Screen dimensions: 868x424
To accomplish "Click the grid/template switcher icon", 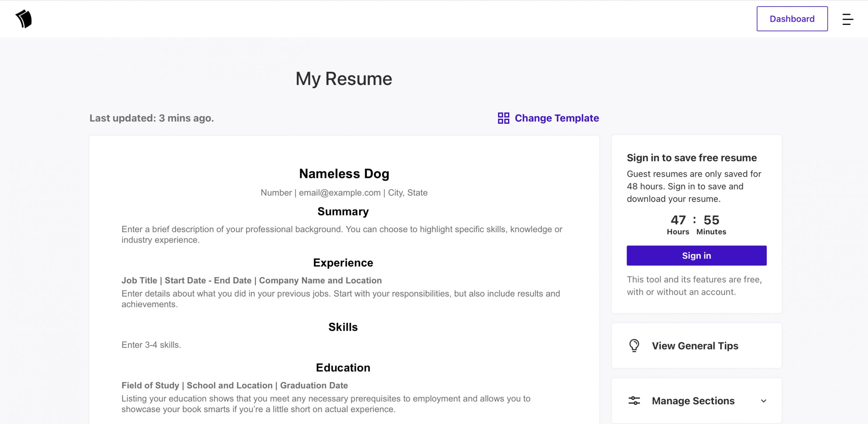I will click(x=502, y=117).
